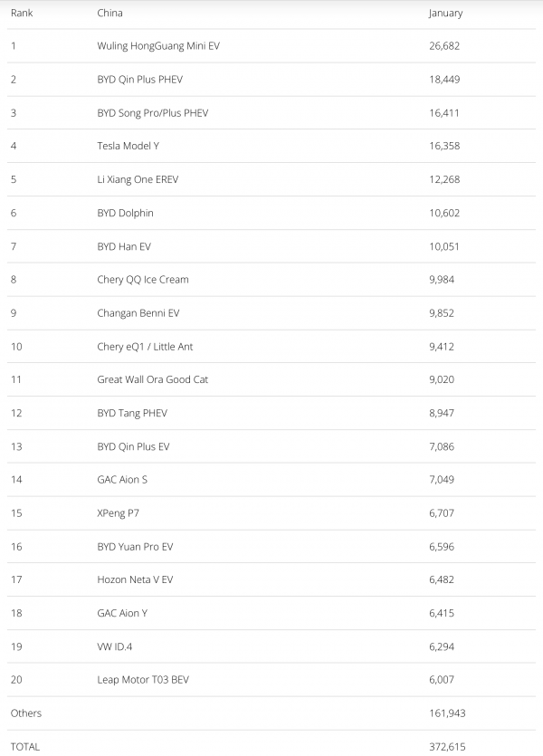Select the Others row label
Image resolution: width=543 pixels, height=756 pixels.
click(x=26, y=713)
